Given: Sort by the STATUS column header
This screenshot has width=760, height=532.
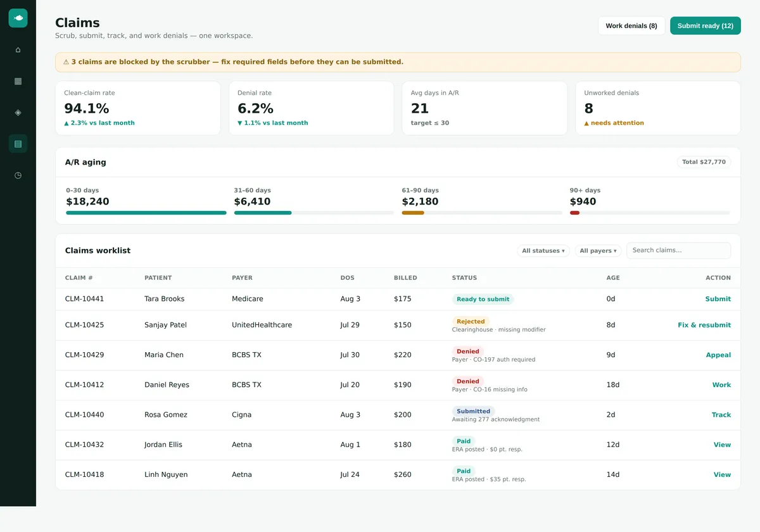Looking at the screenshot, I should [464, 278].
